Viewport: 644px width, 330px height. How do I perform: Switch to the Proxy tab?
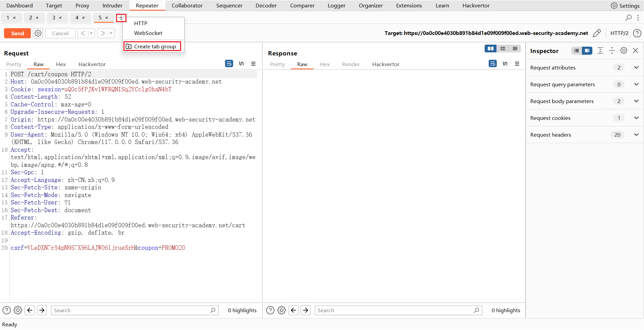82,6
